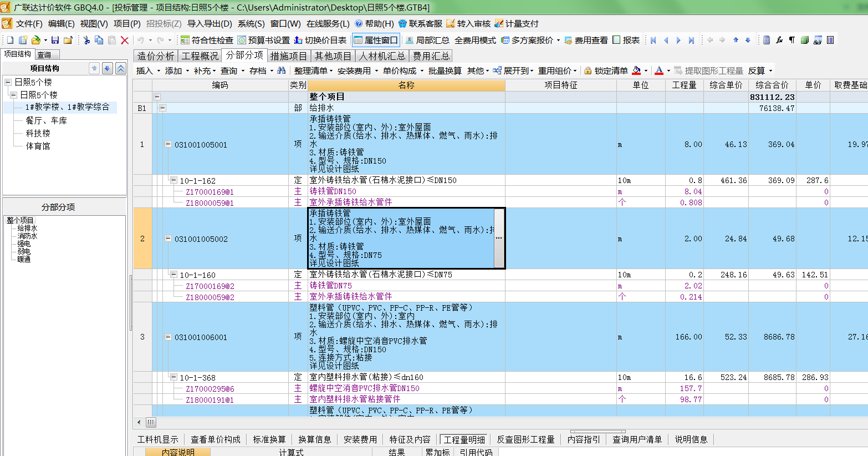Click double-chevron collapse in 项目结构 panel

click(120, 68)
